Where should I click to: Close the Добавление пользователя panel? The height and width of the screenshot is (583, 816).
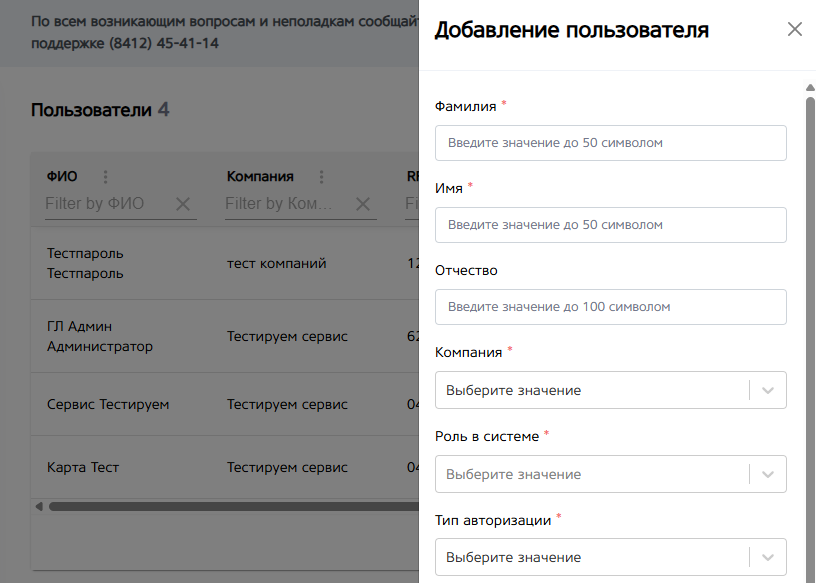[x=795, y=29]
